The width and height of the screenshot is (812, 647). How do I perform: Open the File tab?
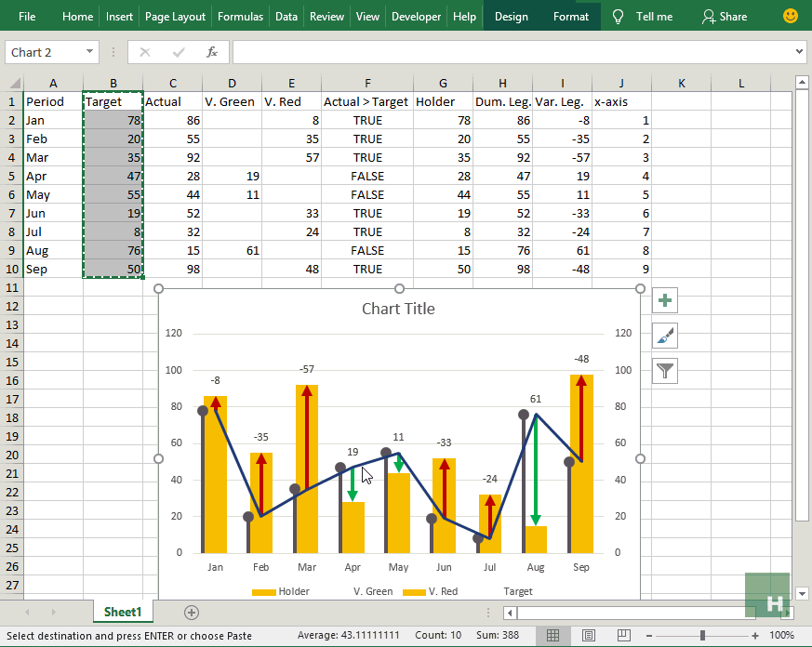27,17
